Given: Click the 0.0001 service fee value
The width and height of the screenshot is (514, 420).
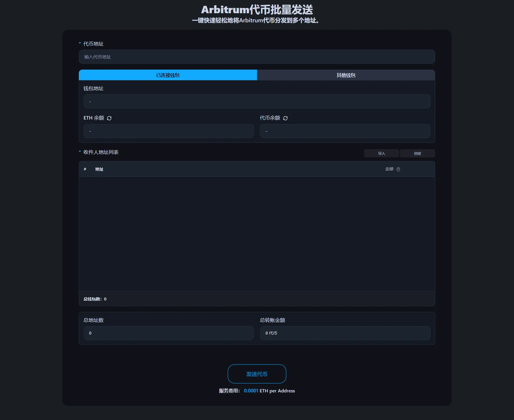Looking at the screenshot, I should pos(251,391).
